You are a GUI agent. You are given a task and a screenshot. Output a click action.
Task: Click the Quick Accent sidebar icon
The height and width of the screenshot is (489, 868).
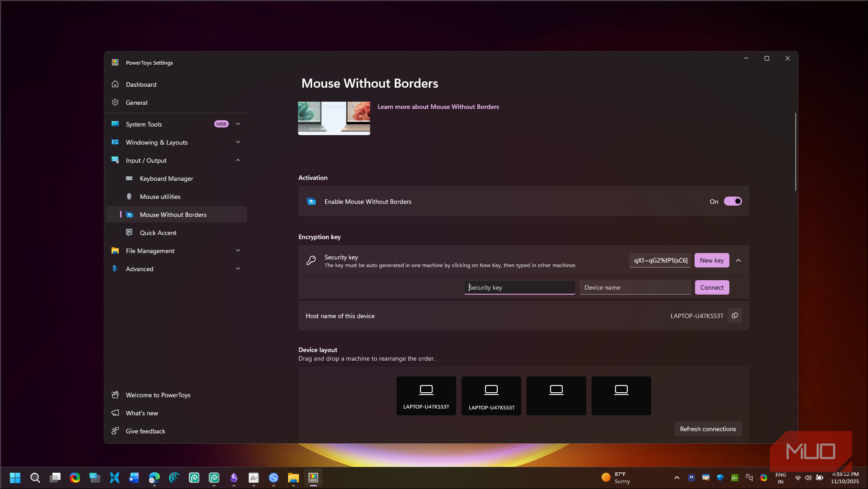(x=129, y=232)
